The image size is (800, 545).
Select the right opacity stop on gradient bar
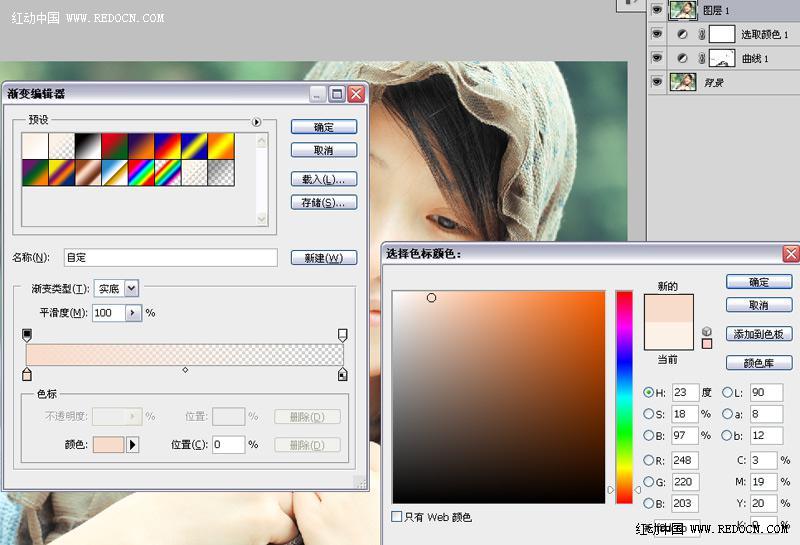click(343, 335)
